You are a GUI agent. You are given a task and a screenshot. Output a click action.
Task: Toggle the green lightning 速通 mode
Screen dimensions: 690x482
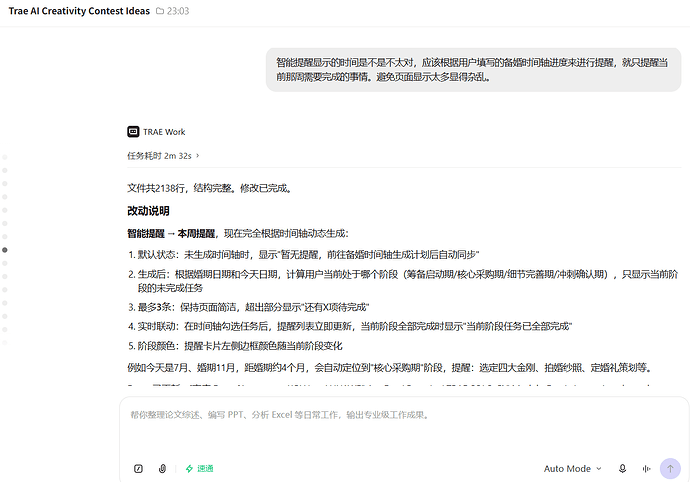199,468
